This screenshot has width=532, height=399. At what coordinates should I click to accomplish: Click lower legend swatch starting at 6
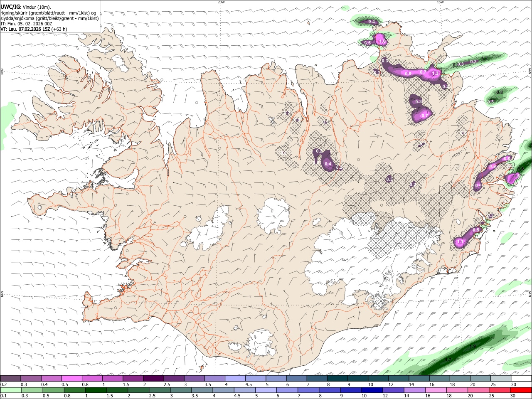286,390
